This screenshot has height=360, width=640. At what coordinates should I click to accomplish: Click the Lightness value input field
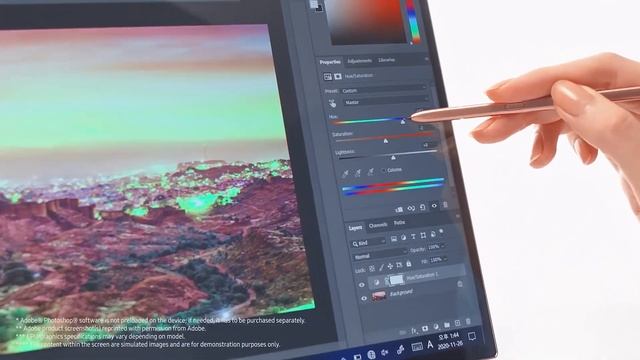(429, 145)
